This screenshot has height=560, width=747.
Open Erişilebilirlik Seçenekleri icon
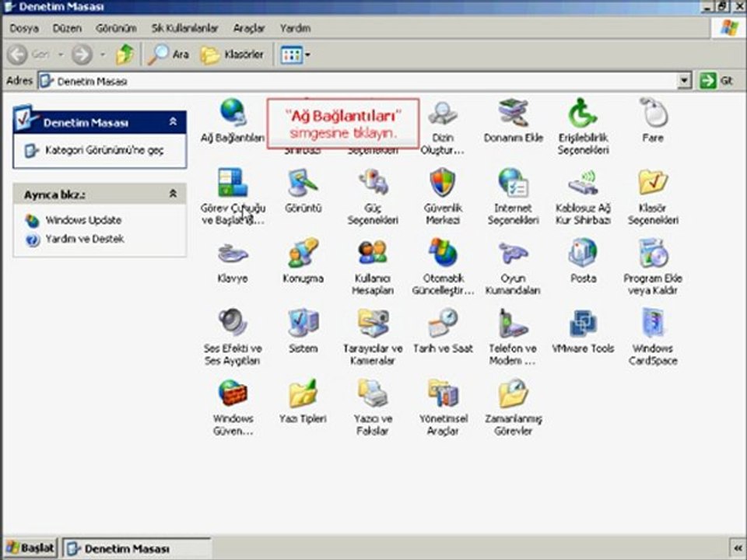583,114
